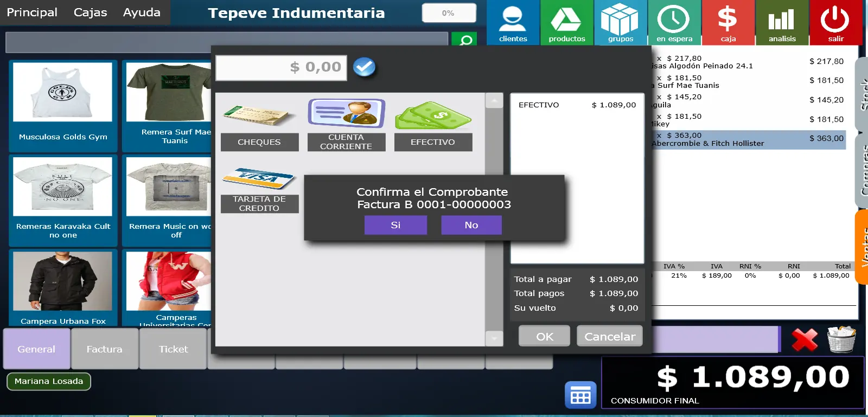
Task: Select the EFECTIVO $ 1.089,00 payment row
Action: click(577, 105)
